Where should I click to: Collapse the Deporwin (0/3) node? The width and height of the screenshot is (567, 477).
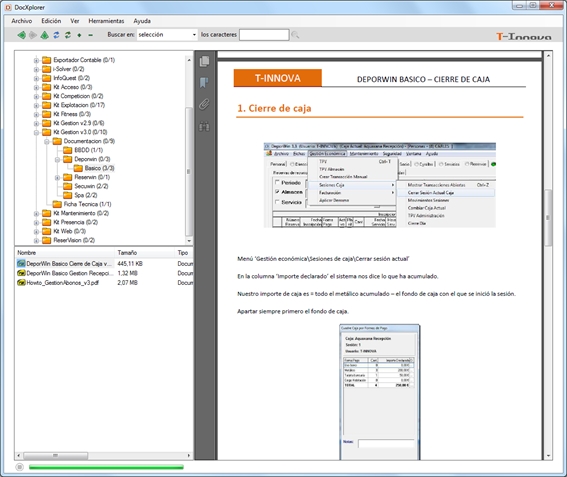tap(57, 159)
